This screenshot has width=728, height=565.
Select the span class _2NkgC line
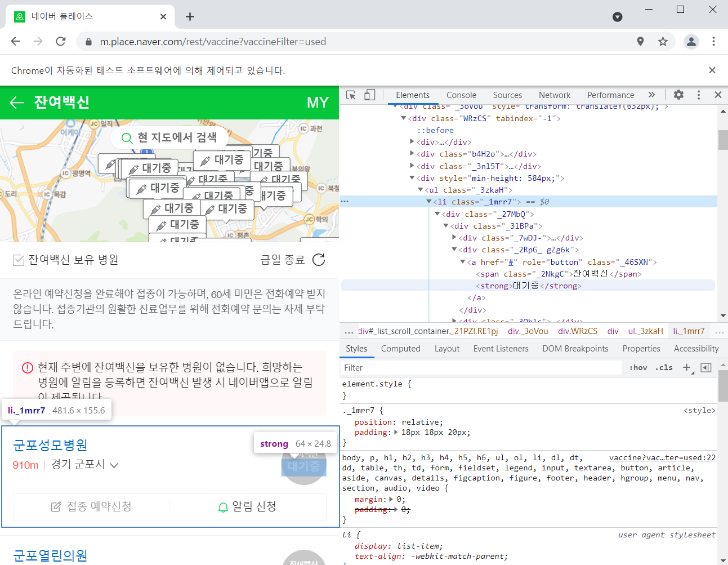[x=559, y=274]
